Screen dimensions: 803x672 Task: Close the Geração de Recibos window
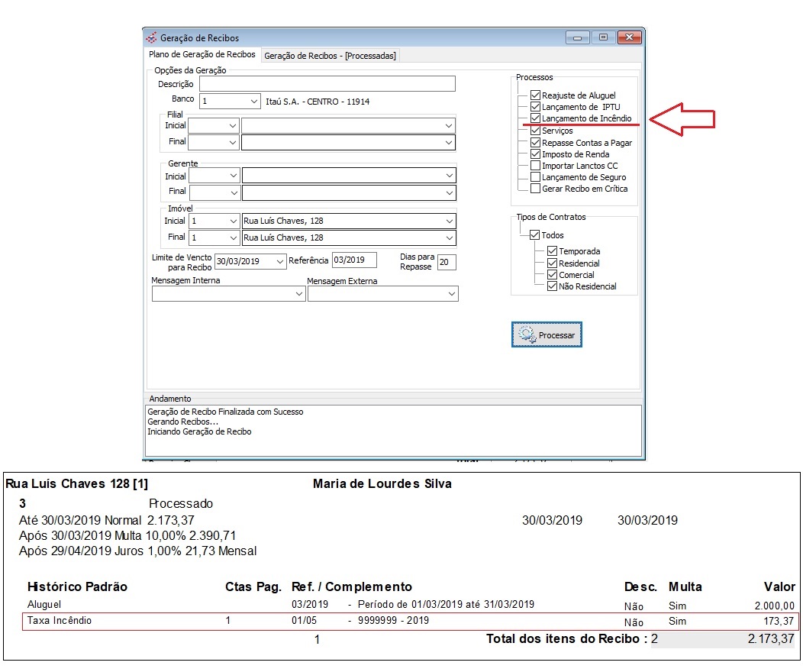tap(630, 37)
